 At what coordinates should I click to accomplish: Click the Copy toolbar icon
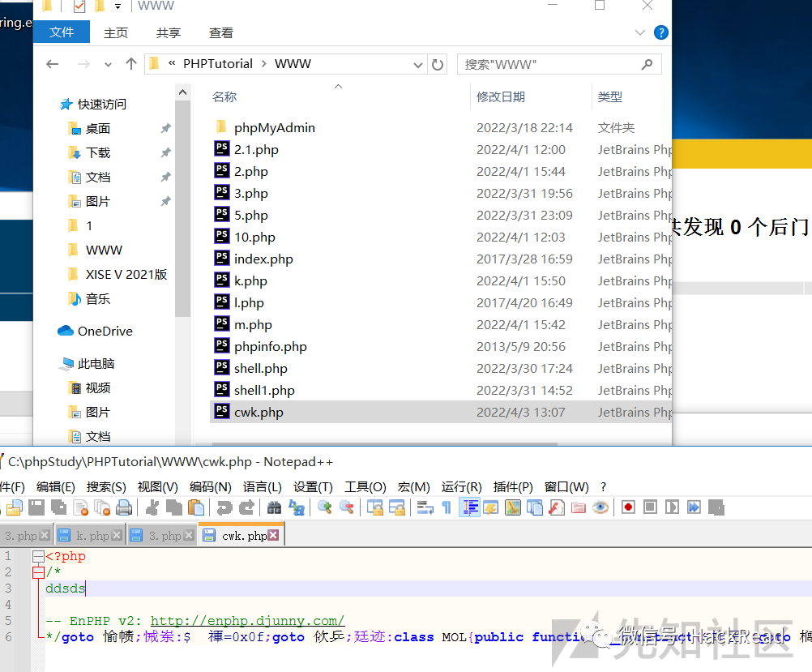(x=174, y=507)
